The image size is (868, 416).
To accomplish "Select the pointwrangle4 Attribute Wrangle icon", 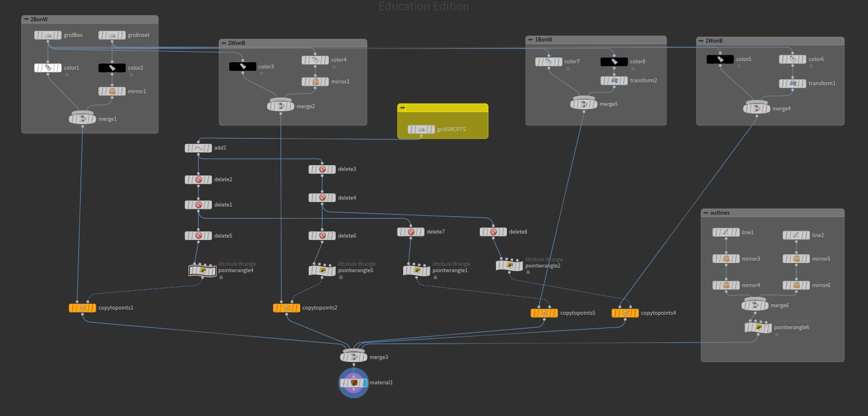I will 203,270.
